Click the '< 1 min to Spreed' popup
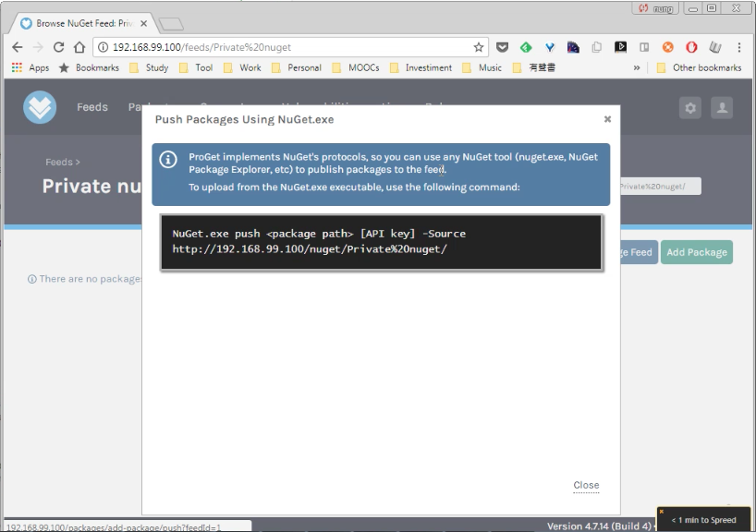This screenshot has width=756, height=532. tap(704, 520)
